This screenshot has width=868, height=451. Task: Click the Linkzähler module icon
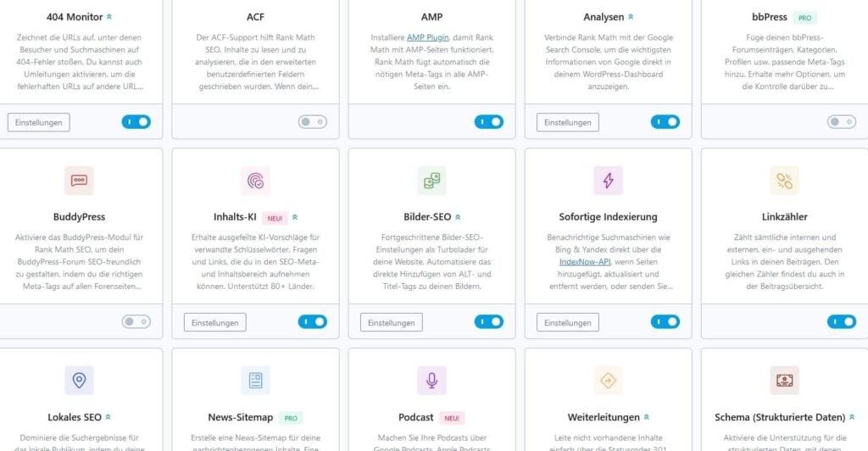pos(784,181)
